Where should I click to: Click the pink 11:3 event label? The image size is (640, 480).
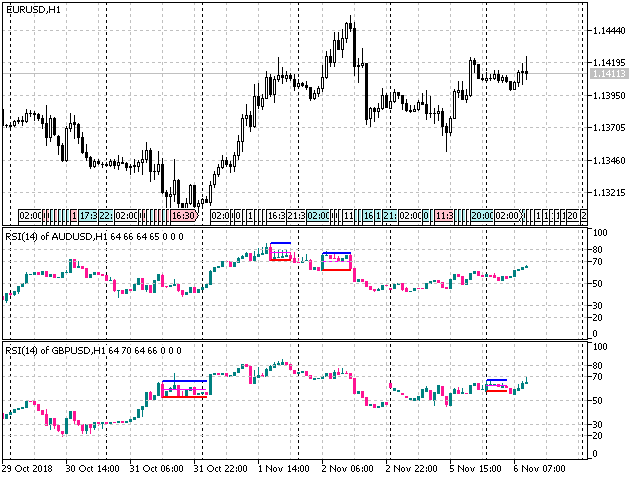coord(444,215)
